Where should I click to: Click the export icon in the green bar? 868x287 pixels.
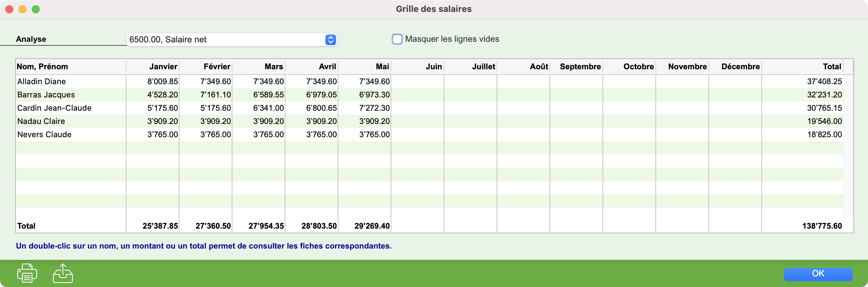tap(63, 273)
